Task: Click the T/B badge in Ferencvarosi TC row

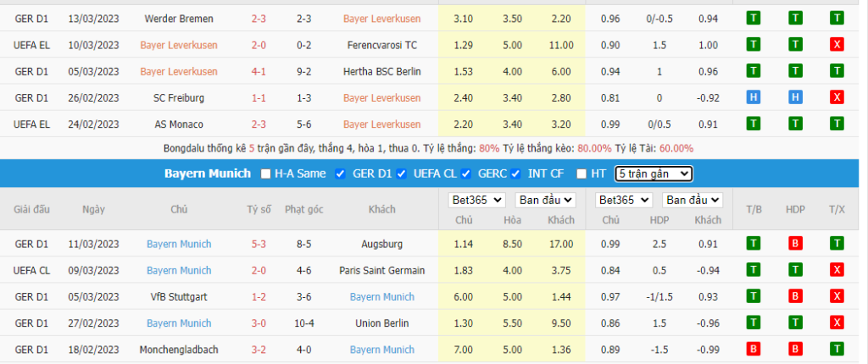Action: [753, 45]
